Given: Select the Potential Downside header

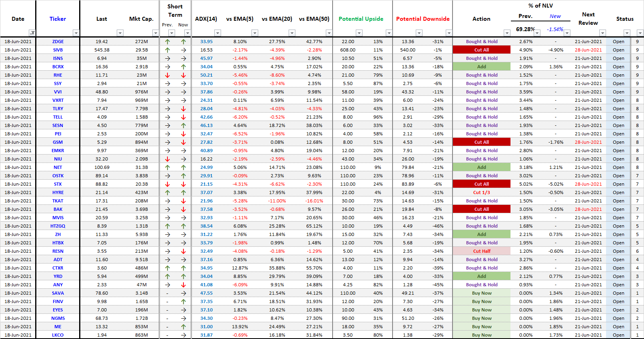Looking at the screenshot, I should pyautogui.click(x=423, y=19).
